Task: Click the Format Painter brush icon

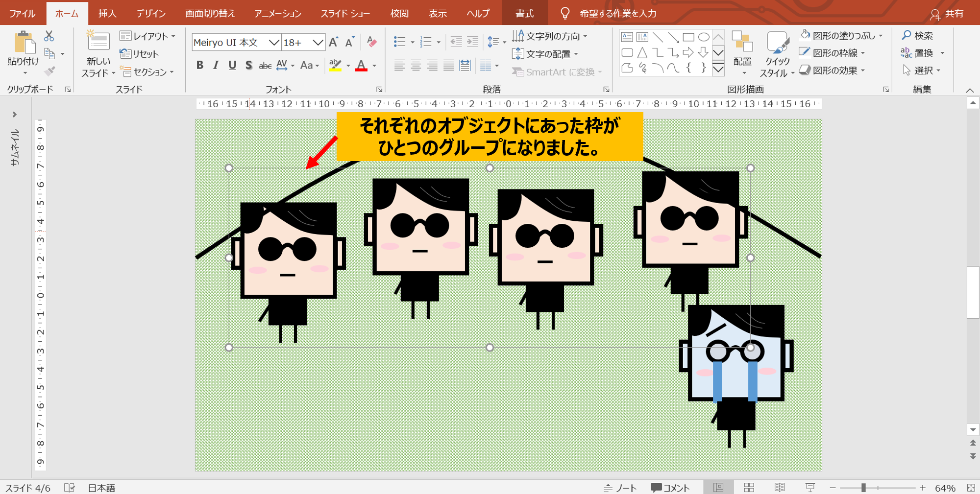Action: pos(49,71)
